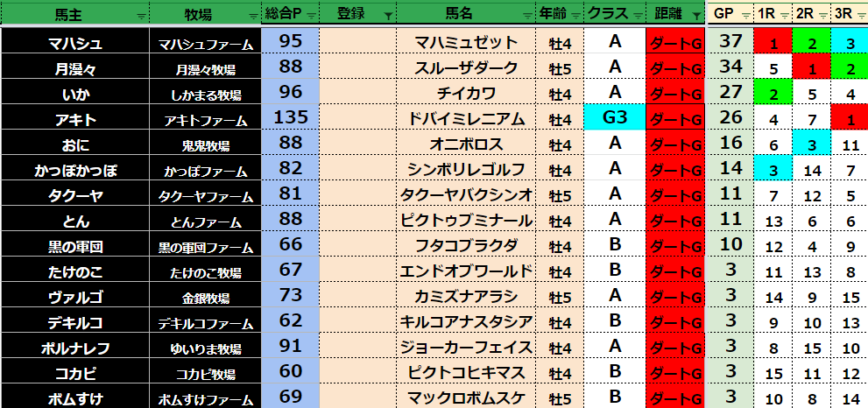Open the 牧場 column filter dropdown
This screenshot has height=408, width=868.
(254, 16)
